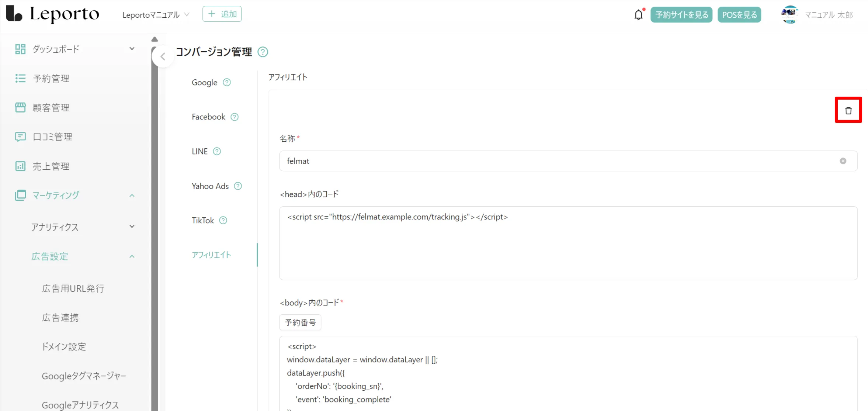Click the ダッシュボード grid icon
The width and height of the screenshot is (868, 411).
[20, 49]
